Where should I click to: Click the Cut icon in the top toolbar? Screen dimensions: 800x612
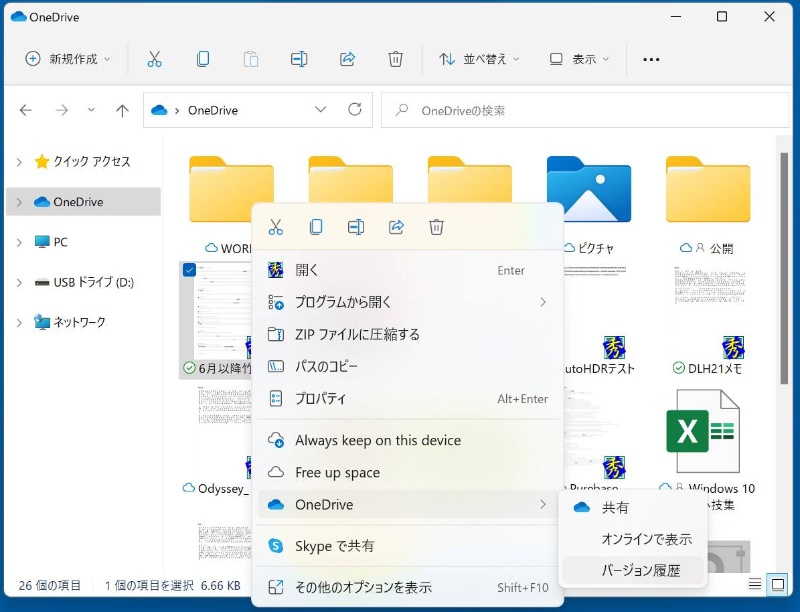point(154,59)
